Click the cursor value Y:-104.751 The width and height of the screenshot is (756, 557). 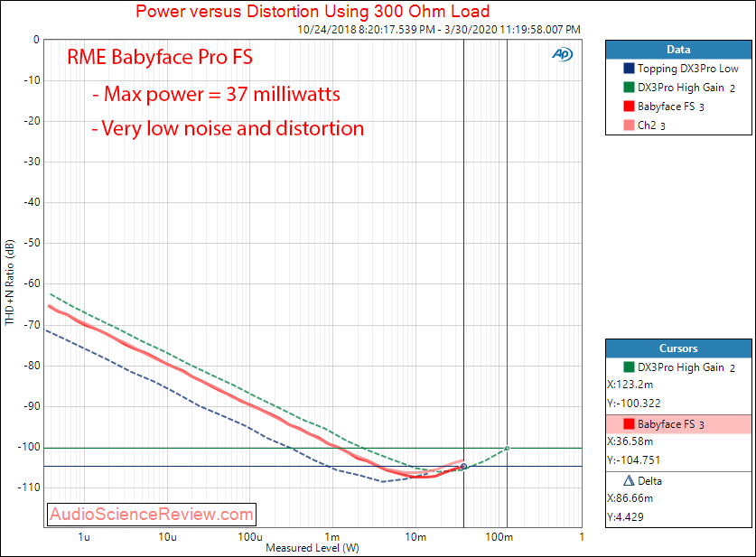(x=633, y=460)
